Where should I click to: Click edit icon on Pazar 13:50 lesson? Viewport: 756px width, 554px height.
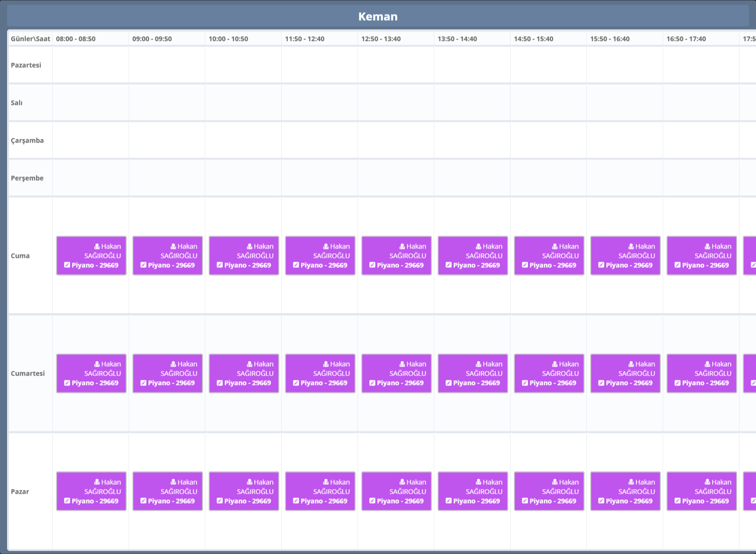[x=449, y=501]
